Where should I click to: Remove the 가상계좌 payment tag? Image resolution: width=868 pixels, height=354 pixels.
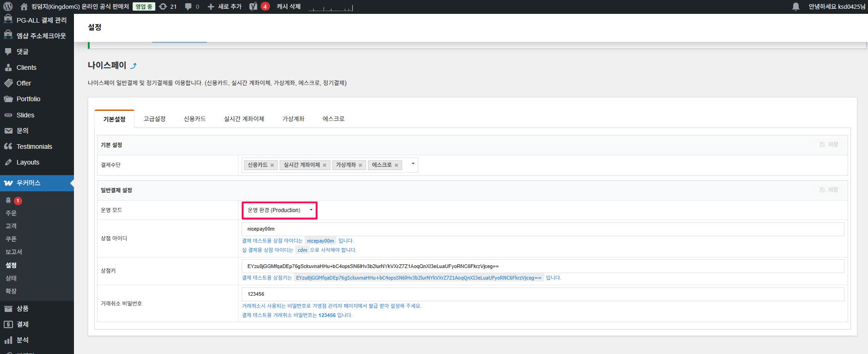pos(361,165)
